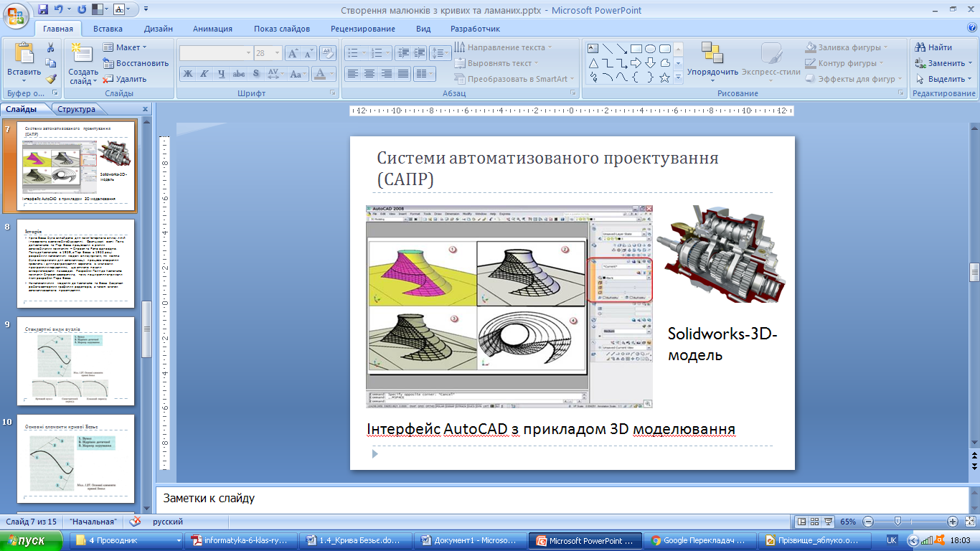Toggle strikethrough formatting abc
This screenshot has height=551, width=980.
pos(238,73)
